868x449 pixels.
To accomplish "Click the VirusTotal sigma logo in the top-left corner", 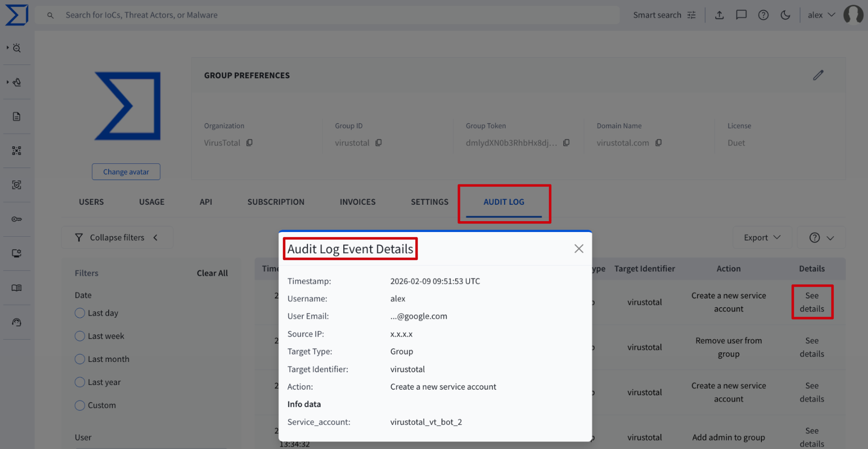I will pyautogui.click(x=17, y=15).
